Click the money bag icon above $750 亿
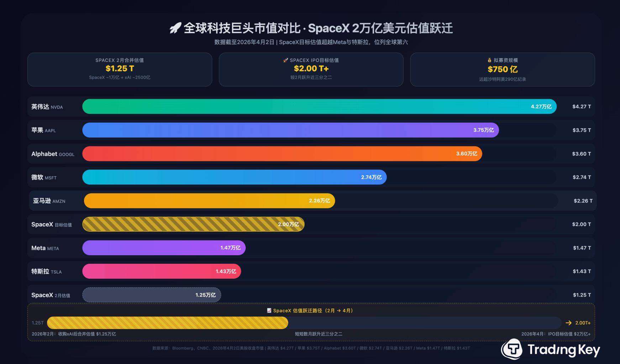 coord(489,60)
